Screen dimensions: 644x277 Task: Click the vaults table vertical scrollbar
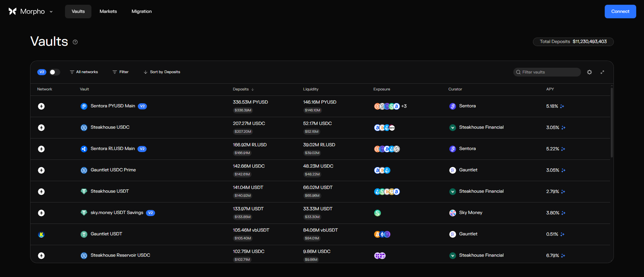(612, 123)
